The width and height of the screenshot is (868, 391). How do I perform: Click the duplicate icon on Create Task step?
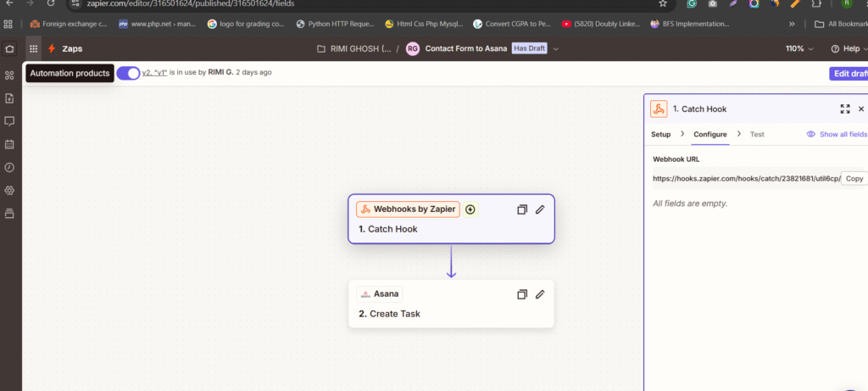[522, 294]
